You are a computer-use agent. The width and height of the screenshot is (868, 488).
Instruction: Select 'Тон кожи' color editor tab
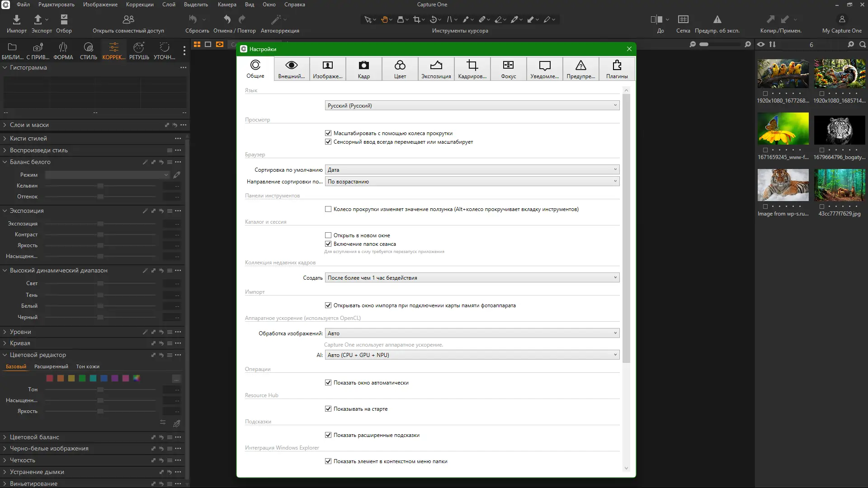(88, 366)
